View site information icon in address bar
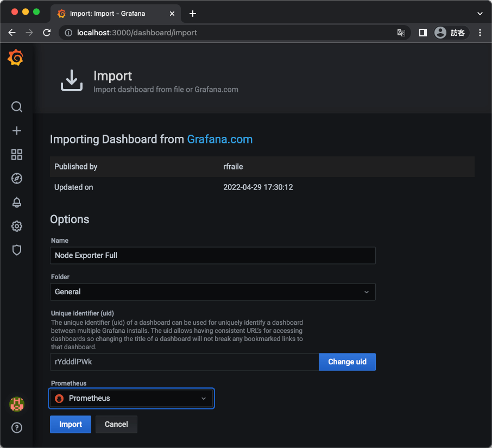The image size is (492, 448). [x=68, y=33]
